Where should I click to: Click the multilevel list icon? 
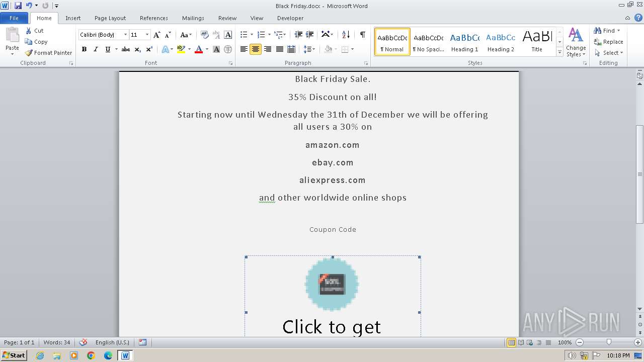(279, 35)
